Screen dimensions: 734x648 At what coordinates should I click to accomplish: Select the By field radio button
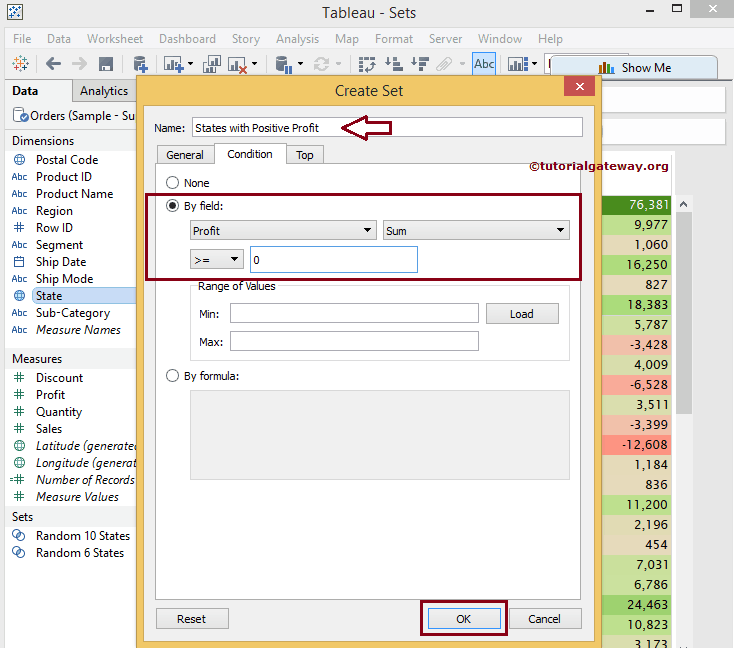coord(173,205)
